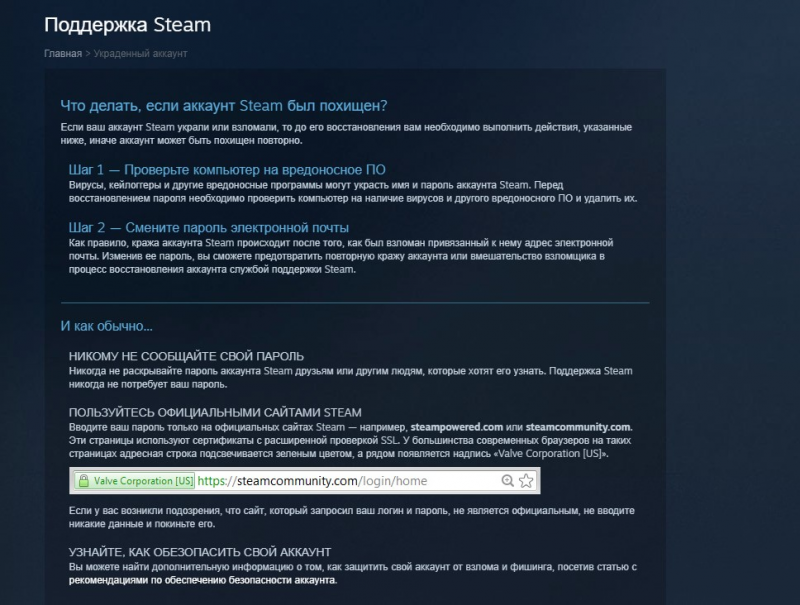Click the paragraph starting Вирусы, кейлоггеры и другие
This screenshot has height=605, width=800.
(353, 192)
